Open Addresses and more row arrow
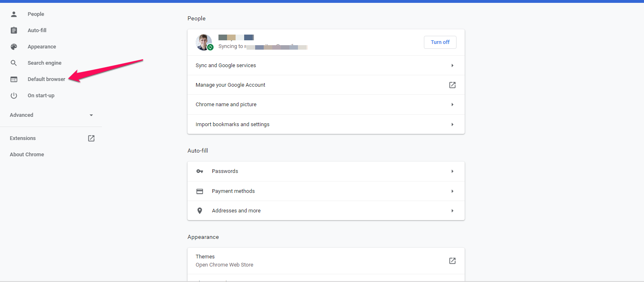 click(452, 211)
